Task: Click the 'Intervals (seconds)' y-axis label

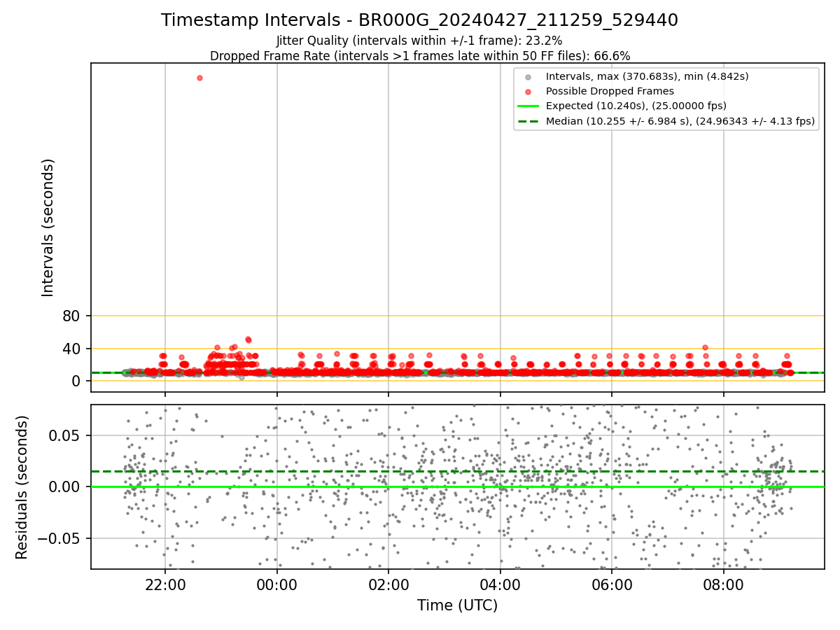Action: (x=48, y=227)
